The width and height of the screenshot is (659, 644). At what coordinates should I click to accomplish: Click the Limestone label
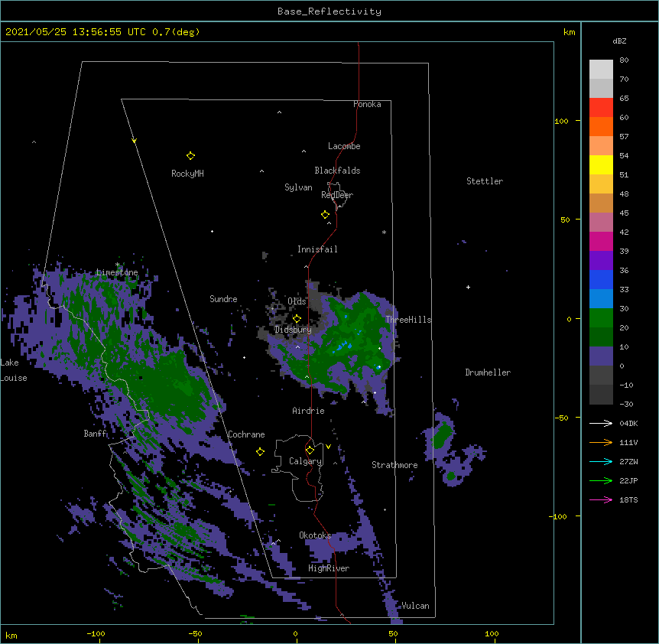117,272
